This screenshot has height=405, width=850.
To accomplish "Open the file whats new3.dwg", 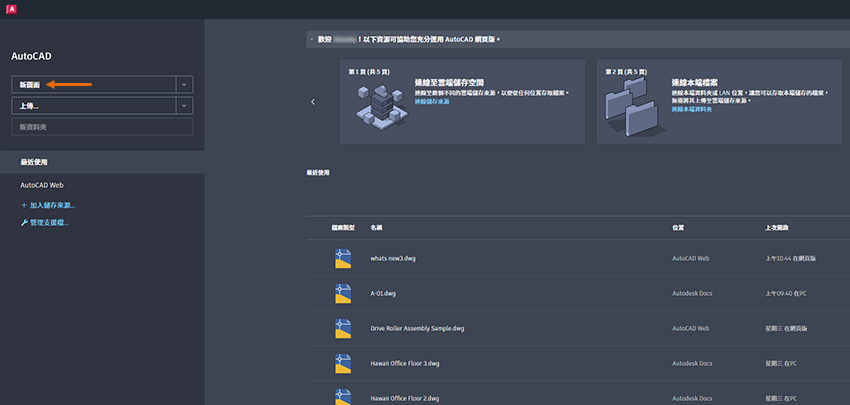I will [393, 259].
